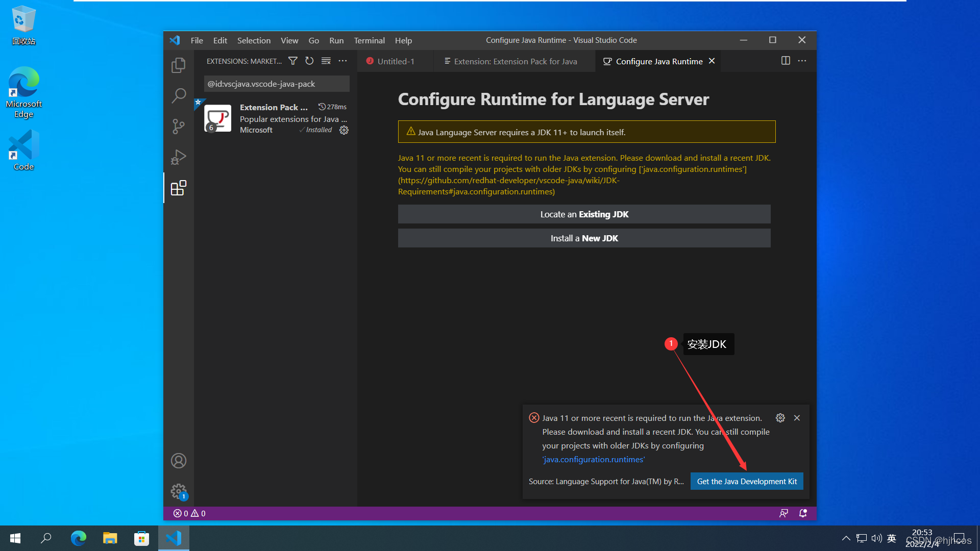Open the File menu
Screen dimensions: 980x551
tap(197, 40)
